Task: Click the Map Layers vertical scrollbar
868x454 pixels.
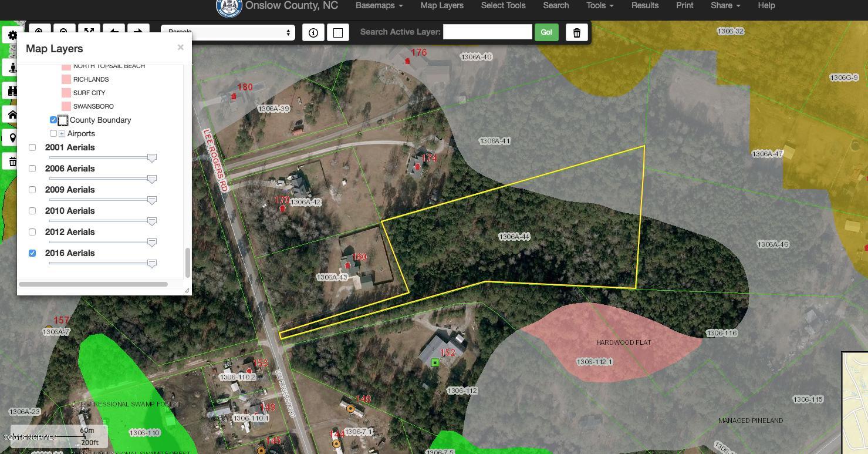Action: click(187, 263)
